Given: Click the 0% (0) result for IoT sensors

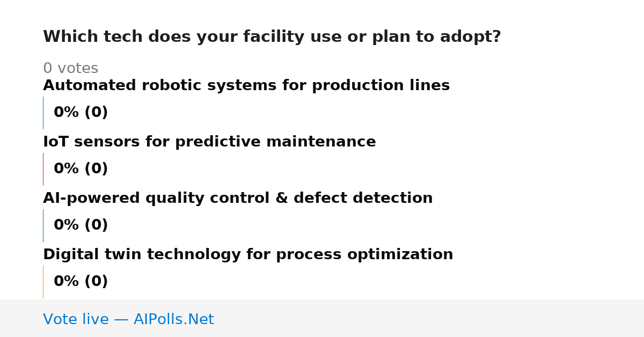Looking at the screenshot, I should [80, 169].
